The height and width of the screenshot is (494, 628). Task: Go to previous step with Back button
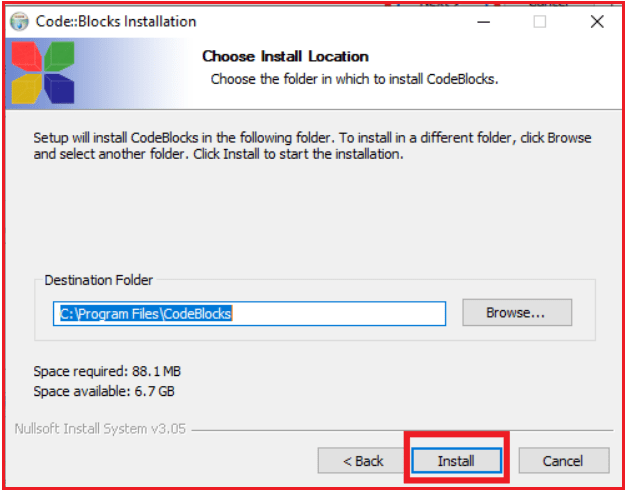pos(362,461)
